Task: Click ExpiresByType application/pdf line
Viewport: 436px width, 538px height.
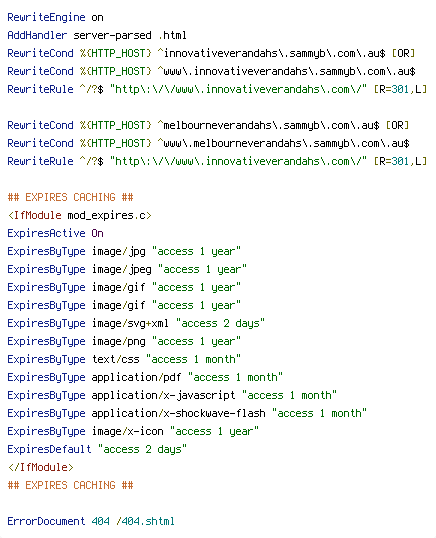Action: (x=145, y=377)
